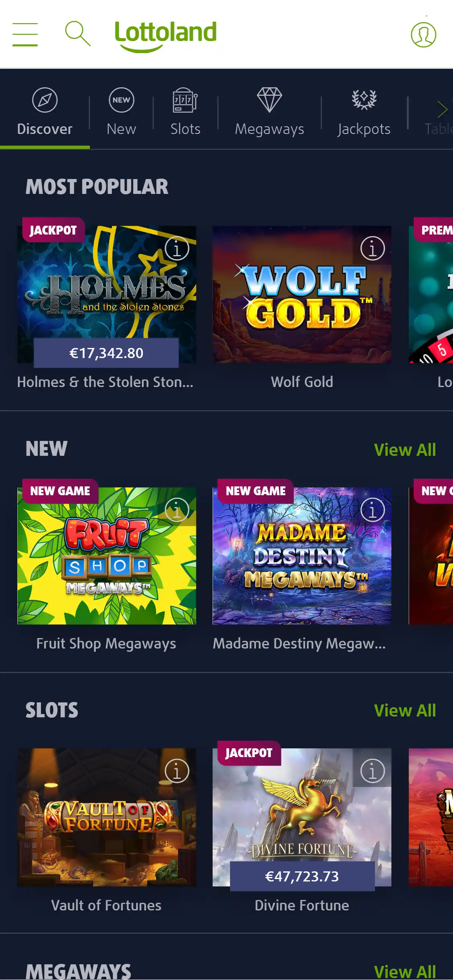Tap the search magnifier icon
453x980 pixels.
tap(78, 34)
